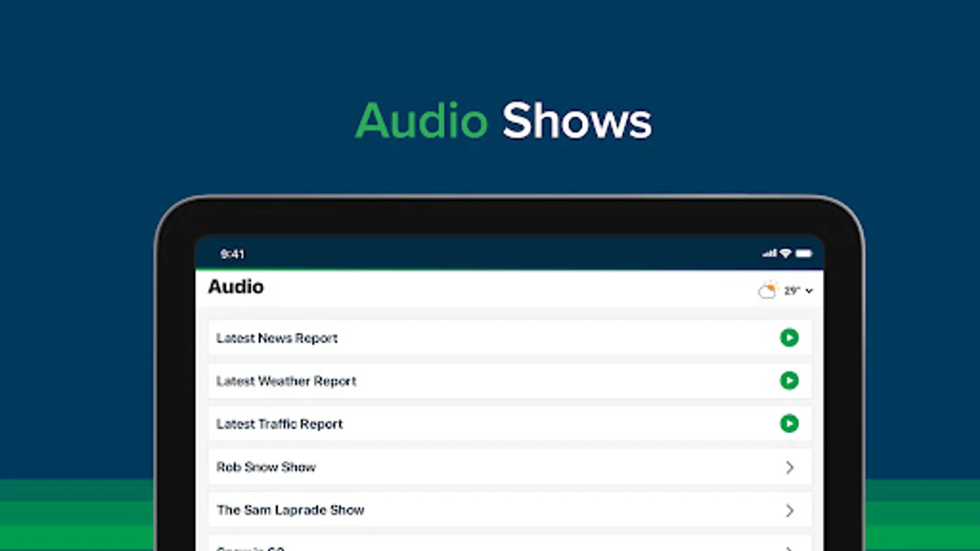Select the Latest News Report title

[277, 338]
